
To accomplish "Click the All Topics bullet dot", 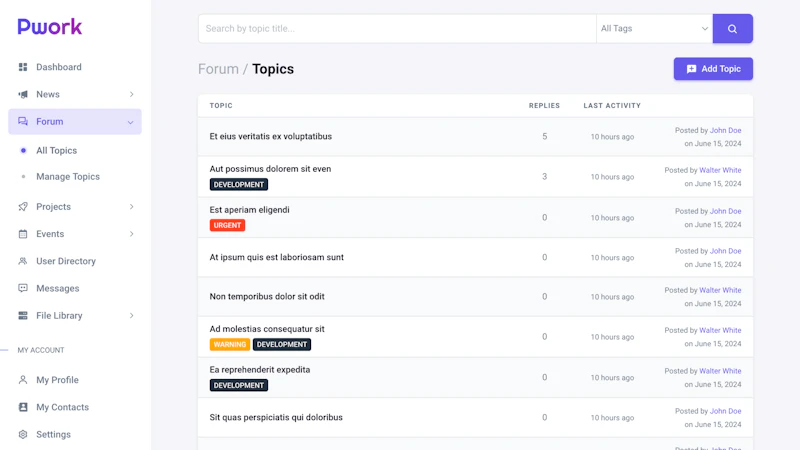I will [x=23, y=151].
